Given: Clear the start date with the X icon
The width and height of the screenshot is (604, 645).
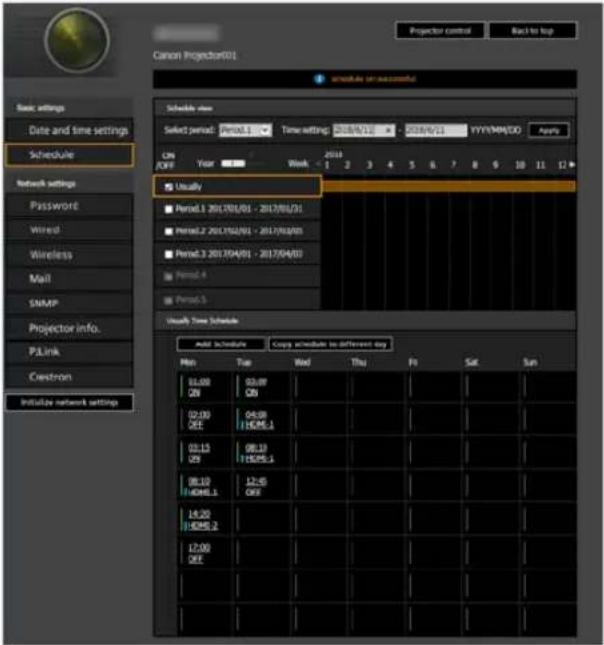Looking at the screenshot, I should (388, 130).
